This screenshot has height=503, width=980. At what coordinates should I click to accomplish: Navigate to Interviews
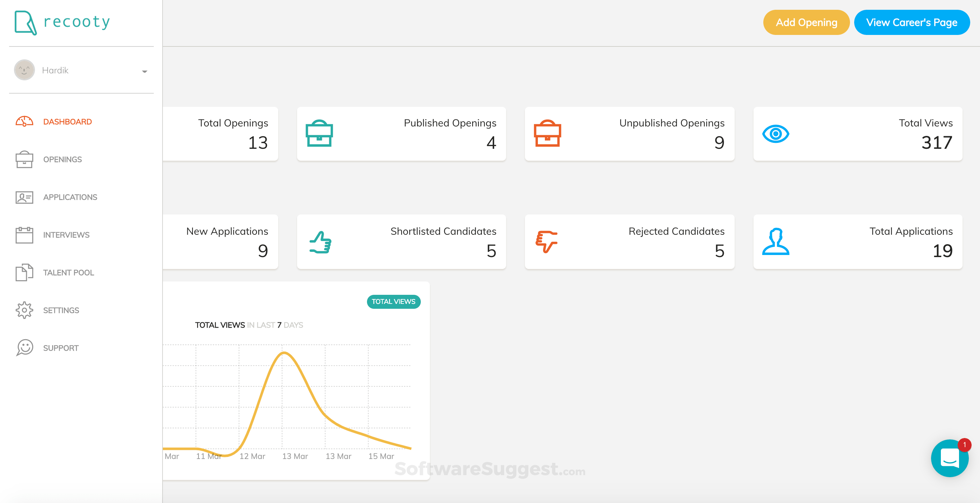pyautogui.click(x=66, y=235)
